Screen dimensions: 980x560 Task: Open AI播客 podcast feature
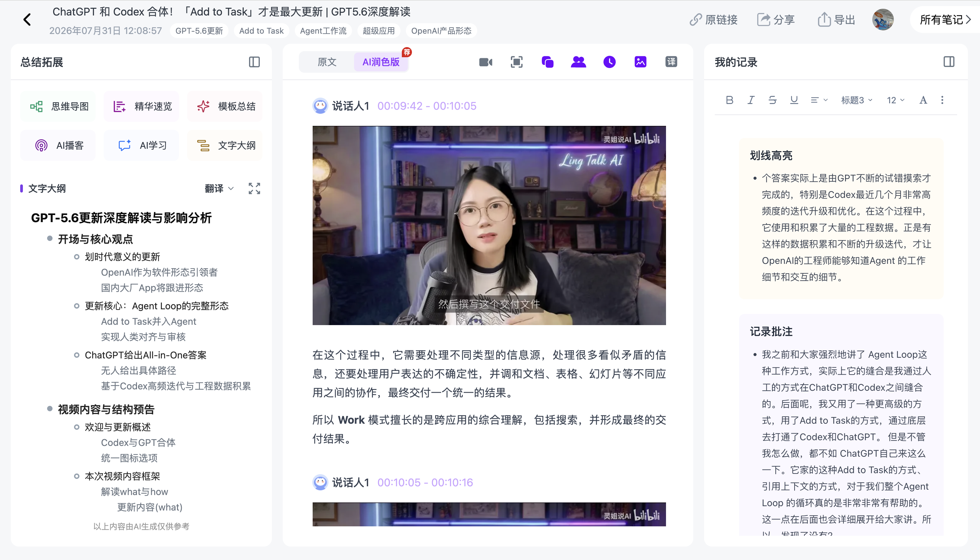click(x=58, y=145)
